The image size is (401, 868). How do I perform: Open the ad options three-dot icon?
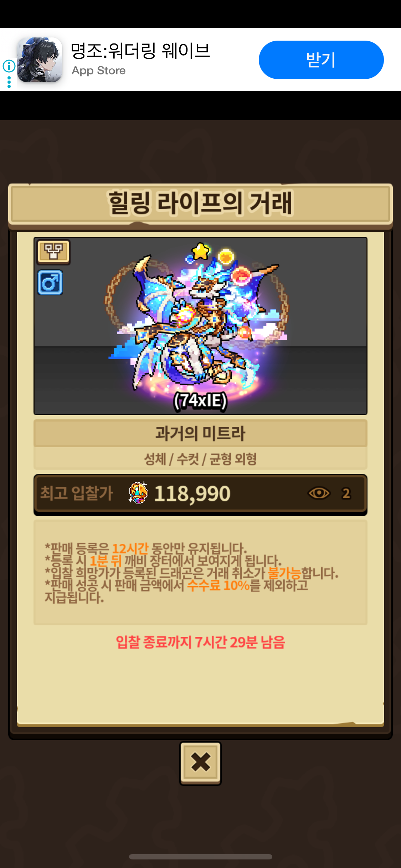tap(9, 82)
